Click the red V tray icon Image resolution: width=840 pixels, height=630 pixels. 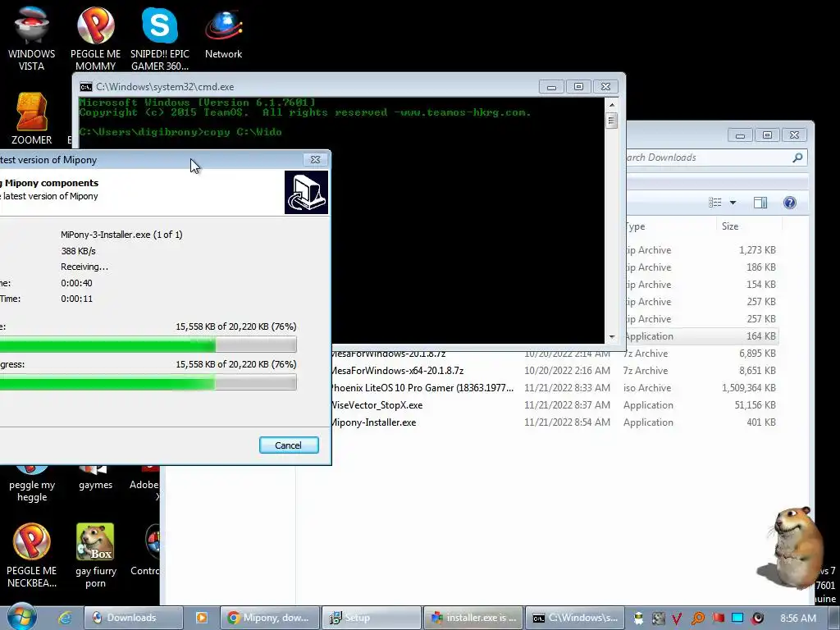[677, 619]
